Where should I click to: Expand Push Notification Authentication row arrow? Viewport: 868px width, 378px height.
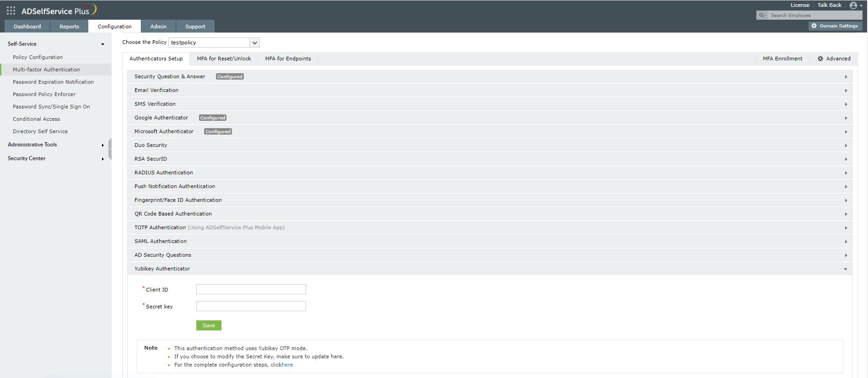coord(846,187)
